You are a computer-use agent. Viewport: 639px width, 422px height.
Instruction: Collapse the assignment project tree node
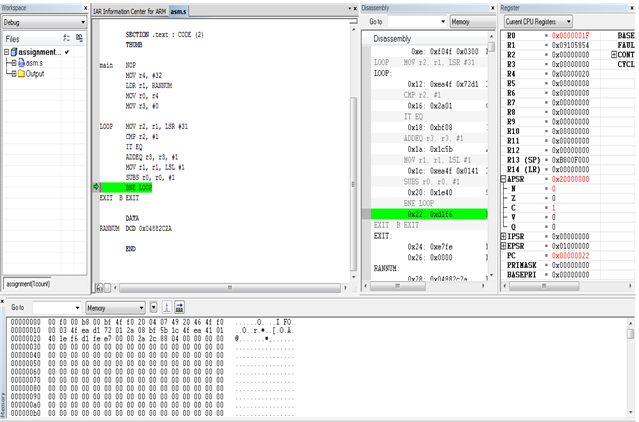click(7, 52)
